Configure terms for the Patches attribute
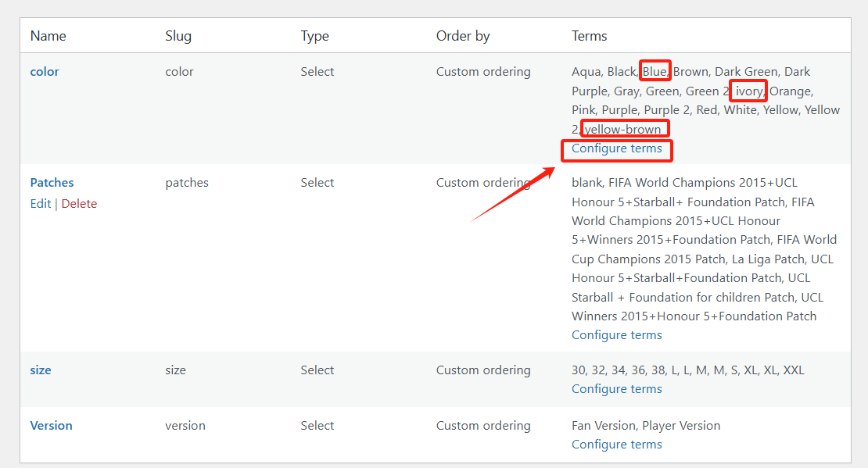Viewport: 868px width, 468px height. click(616, 334)
